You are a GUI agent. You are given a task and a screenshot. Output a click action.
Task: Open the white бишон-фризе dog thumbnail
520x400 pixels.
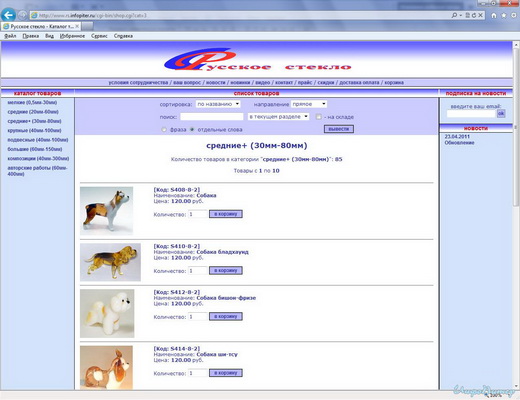coord(107,313)
